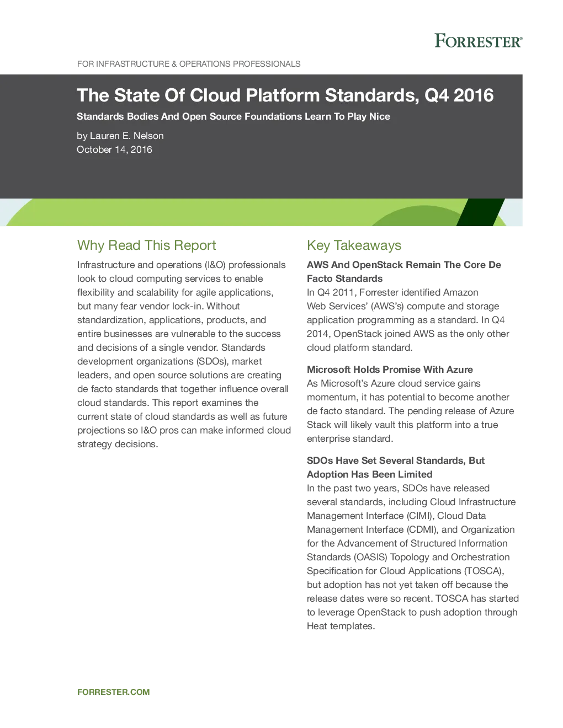Click the line 'cloud platform standard.'
Viewport: 563px width, 728px height.
pos(360,347)
